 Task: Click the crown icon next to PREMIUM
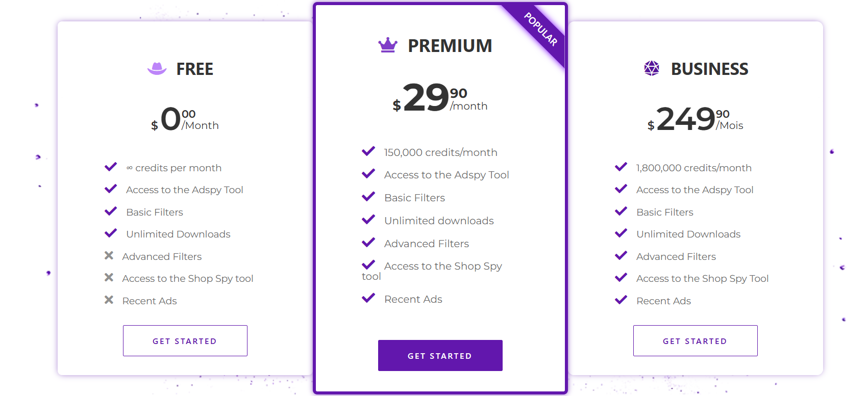tap(388, 45)
